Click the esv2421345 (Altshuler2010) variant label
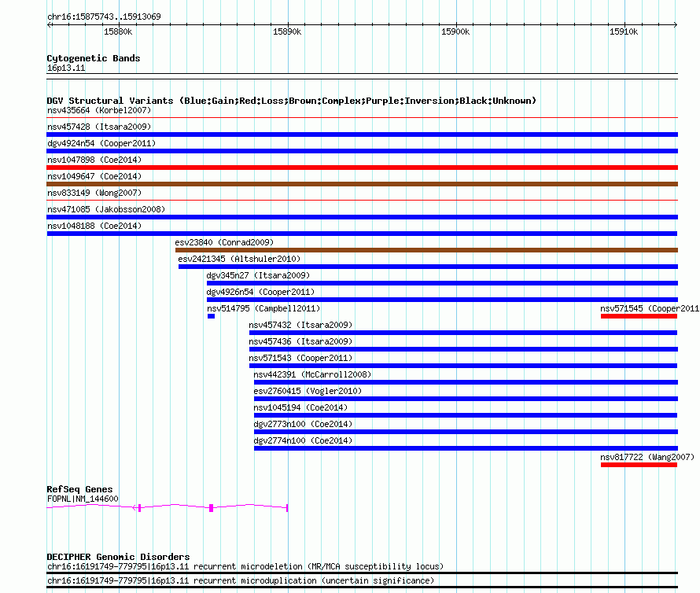Image resolution: width=700 pixels, height=593 pixels. coord(239,259)
